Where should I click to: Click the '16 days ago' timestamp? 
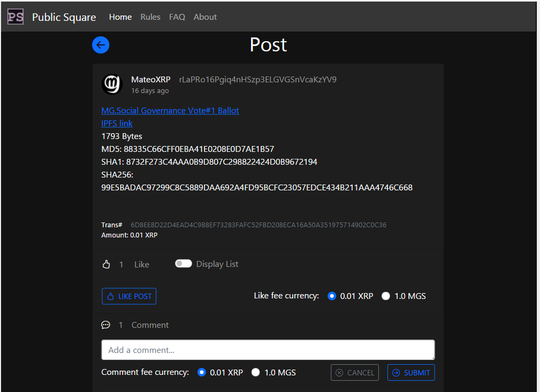[x=150, y=91]
